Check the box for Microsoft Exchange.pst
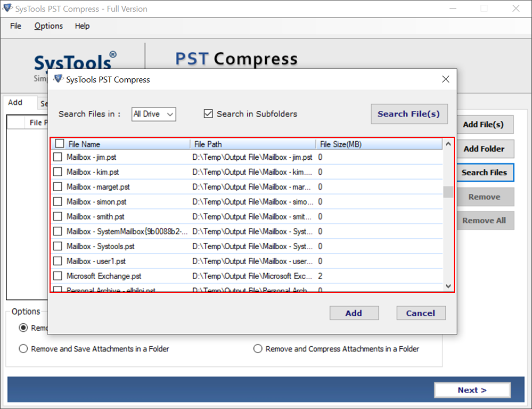The image size is (532, 409). click(x=58, y=276)
